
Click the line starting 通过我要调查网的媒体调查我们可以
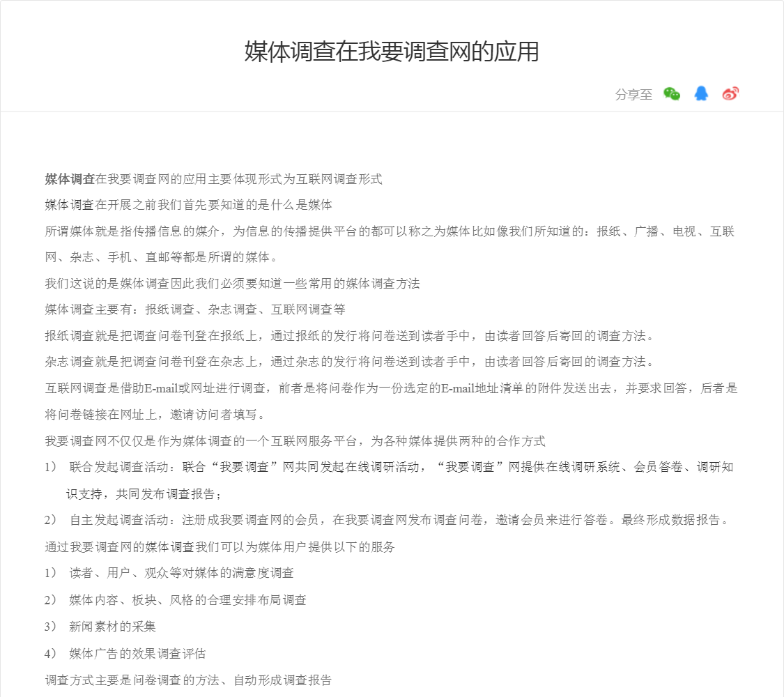[x=220, y=547]
